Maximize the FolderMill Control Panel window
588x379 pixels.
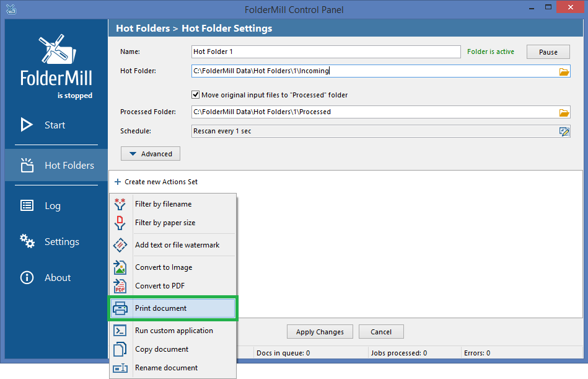[x=548, y=7]
